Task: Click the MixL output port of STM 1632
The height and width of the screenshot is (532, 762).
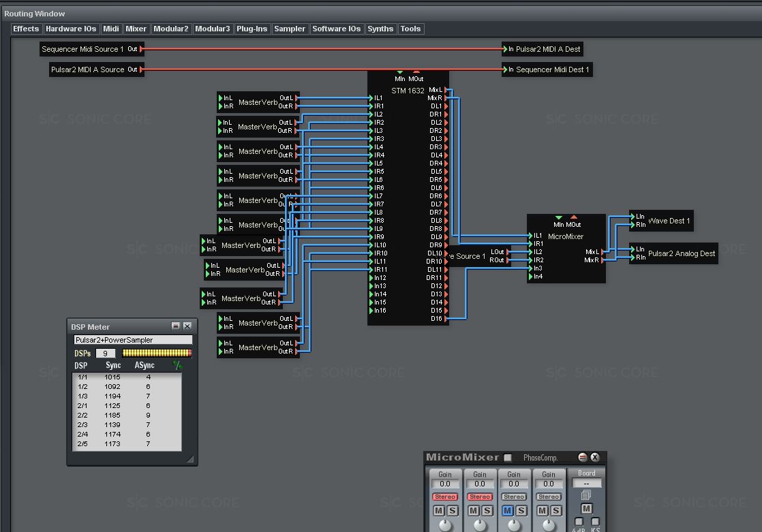Action: pos(446,90)
